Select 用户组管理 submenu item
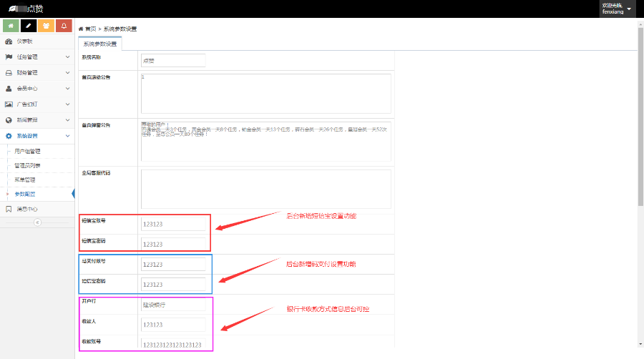 [x=28, y=152]
